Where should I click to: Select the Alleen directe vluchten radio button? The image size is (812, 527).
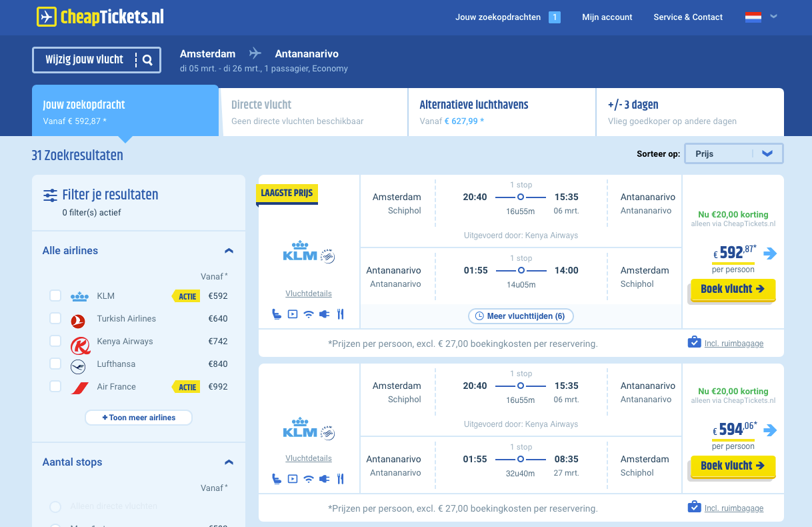[55, 506]
